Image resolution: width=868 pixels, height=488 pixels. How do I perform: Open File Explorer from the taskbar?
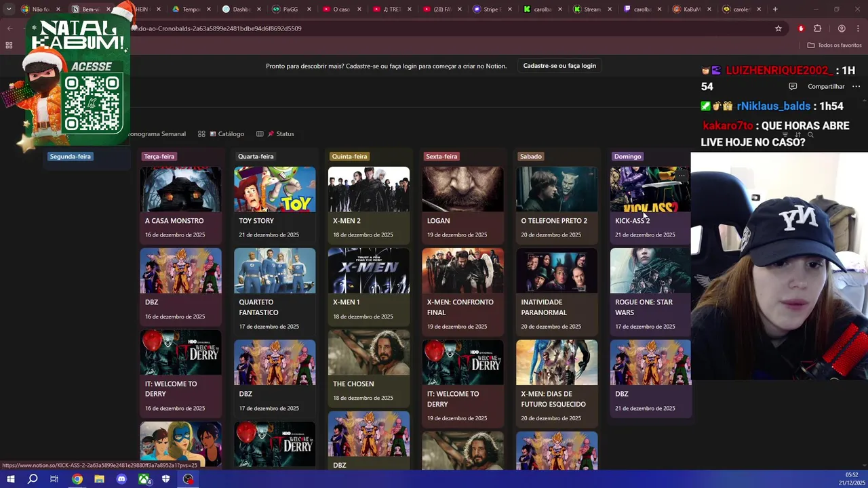coord(99,479)
